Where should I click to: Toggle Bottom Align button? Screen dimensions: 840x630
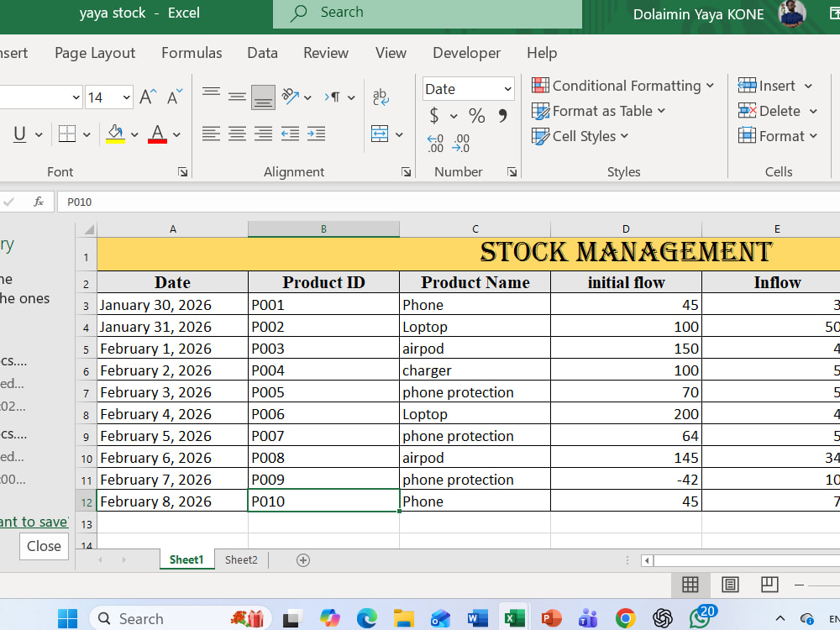(263, 97)
